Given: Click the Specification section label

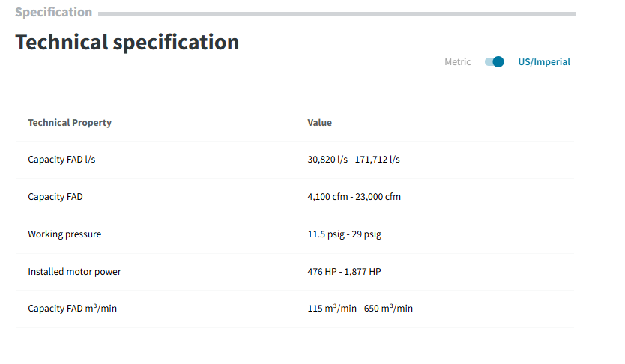Looking at the screenshot, I should click(53, 13).
